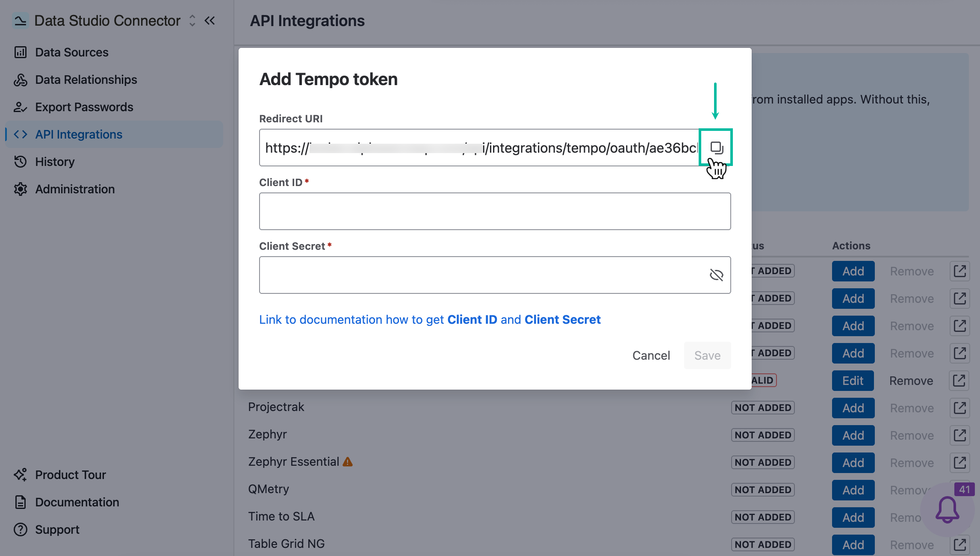Click Add for the Zephyr Essential integration
Screen dimensions: 980x556
[853, 463]
